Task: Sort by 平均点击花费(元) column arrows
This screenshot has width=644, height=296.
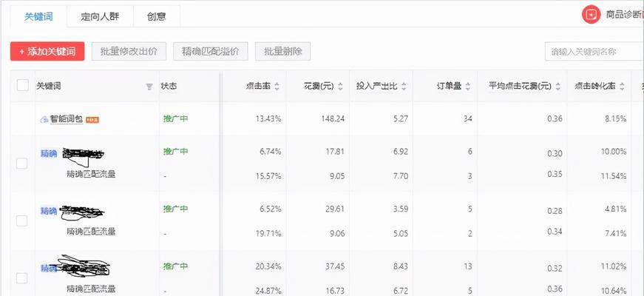Action: (557, 87)
